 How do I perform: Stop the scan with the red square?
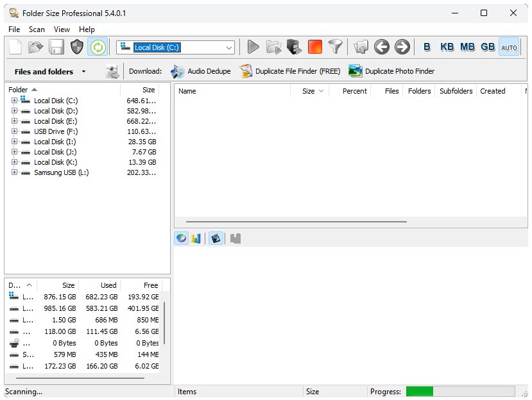[315, 47]
